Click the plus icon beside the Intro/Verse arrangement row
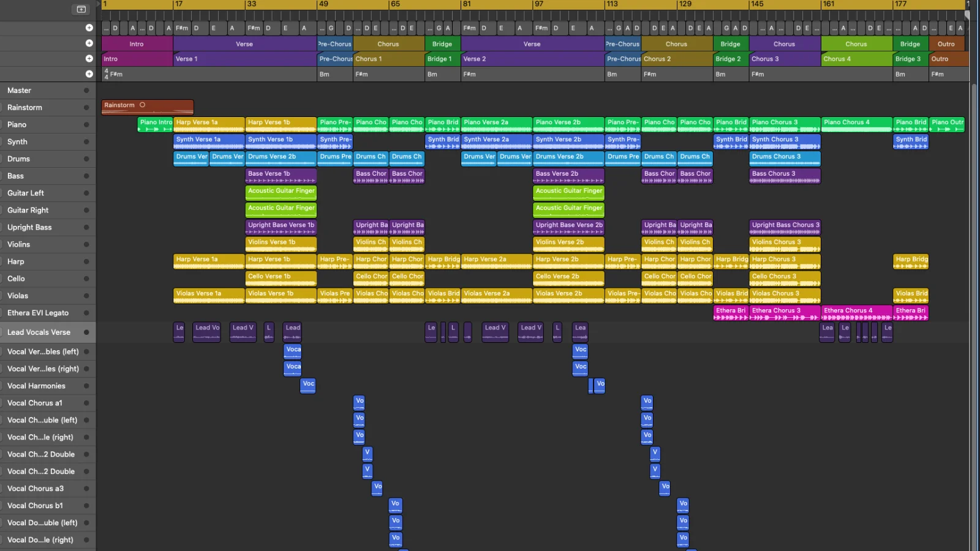980x551 pixels. tap(89, 43)
